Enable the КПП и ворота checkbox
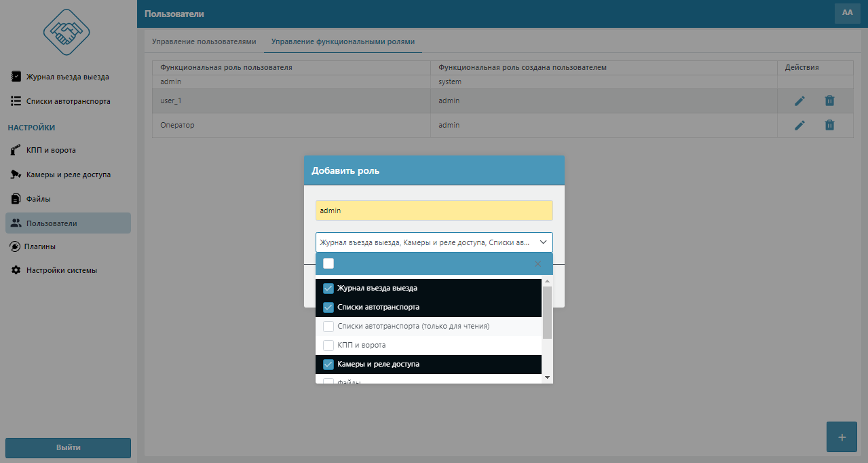This screenshot has height=463, width=868. 328,346
